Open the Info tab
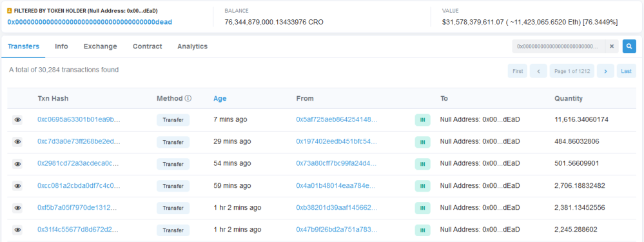Screen dimensions: 644x242 tap(62, 46)
